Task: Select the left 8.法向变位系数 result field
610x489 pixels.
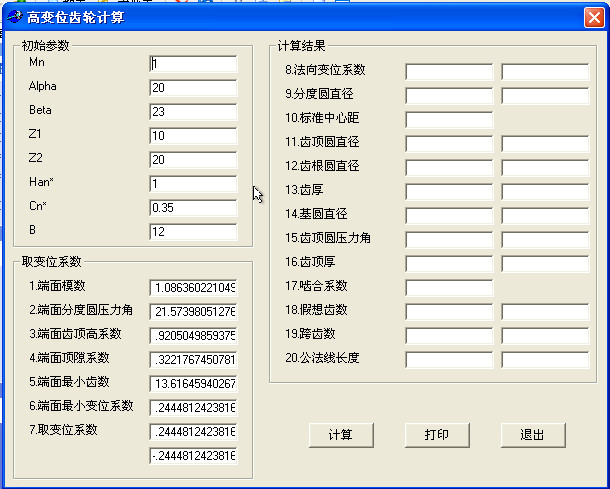Action: click(449, 72)
